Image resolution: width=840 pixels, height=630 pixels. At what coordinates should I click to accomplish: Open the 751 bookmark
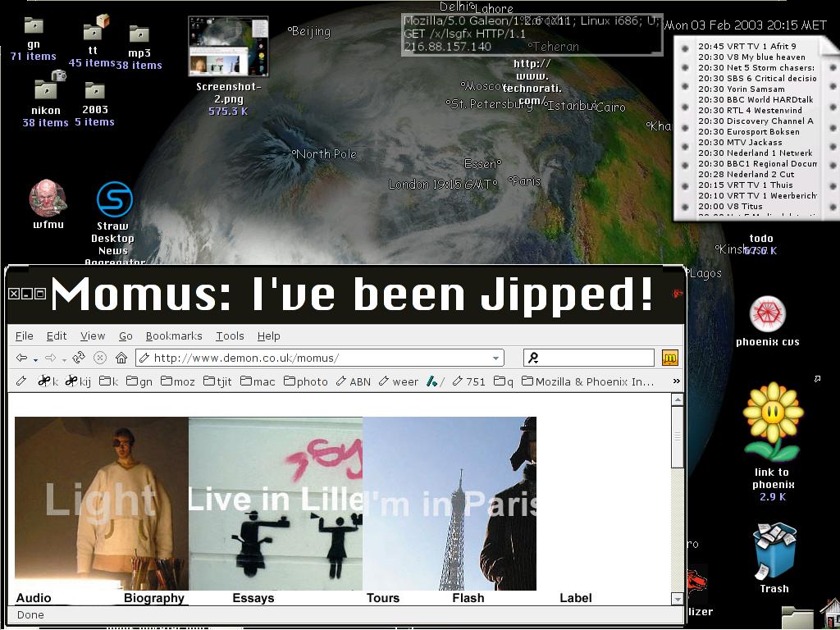[x=468, y=381]
